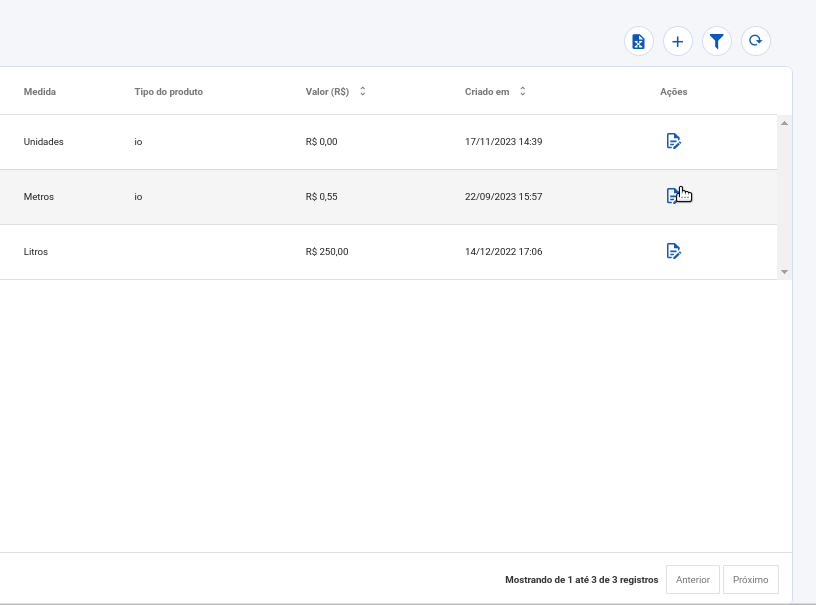This screenshot has width=816, height=605.
Task: Select the Unidades cell
Action: click(44, 142)
